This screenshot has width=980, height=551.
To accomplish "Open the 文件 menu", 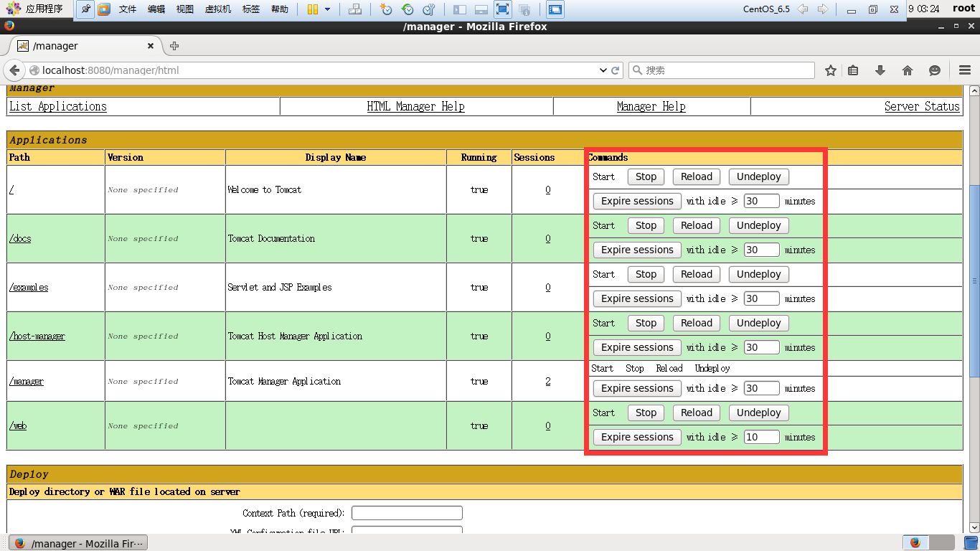I will [x=128, y=9].
